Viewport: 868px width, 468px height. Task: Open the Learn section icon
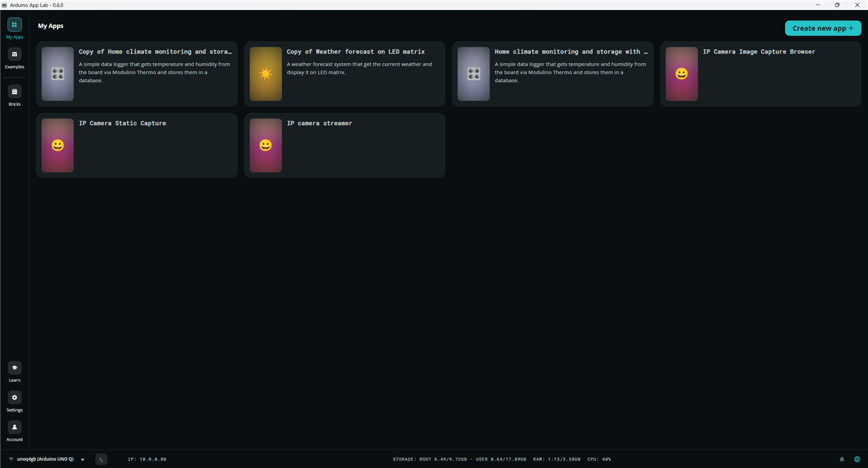click(14, 368)
